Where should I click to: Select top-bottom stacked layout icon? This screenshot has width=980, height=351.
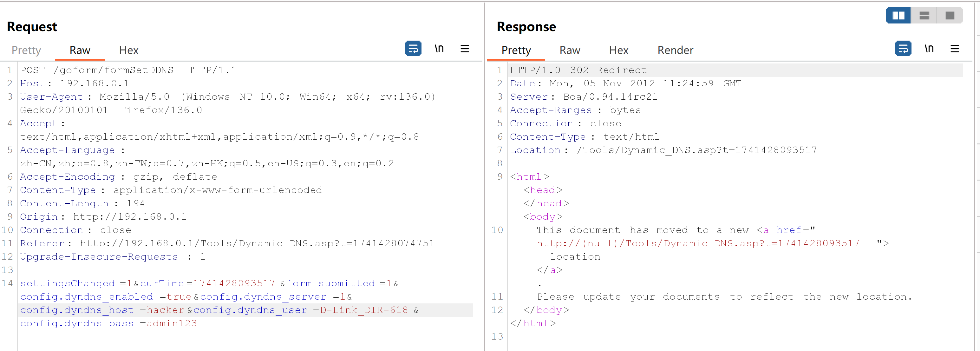click(924, 15)
